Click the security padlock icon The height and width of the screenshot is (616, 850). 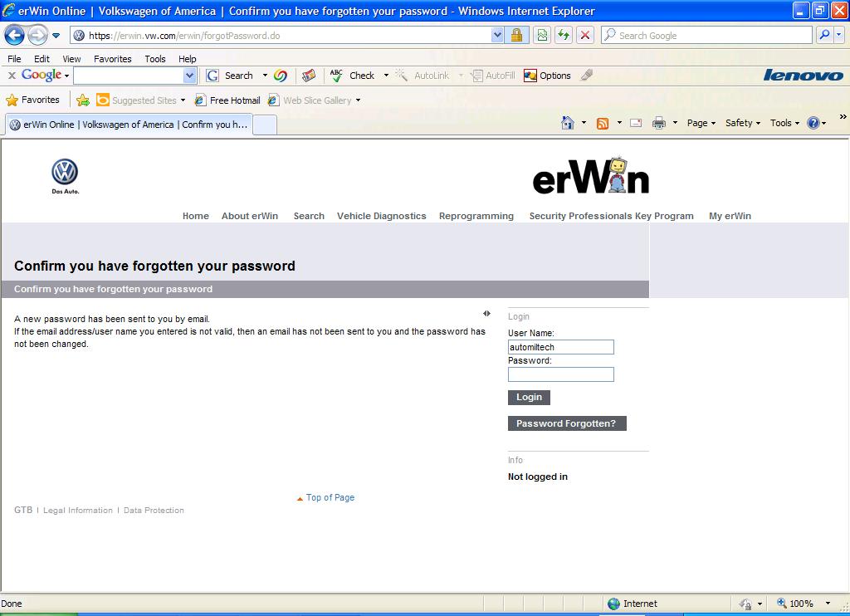coord(516,36)
